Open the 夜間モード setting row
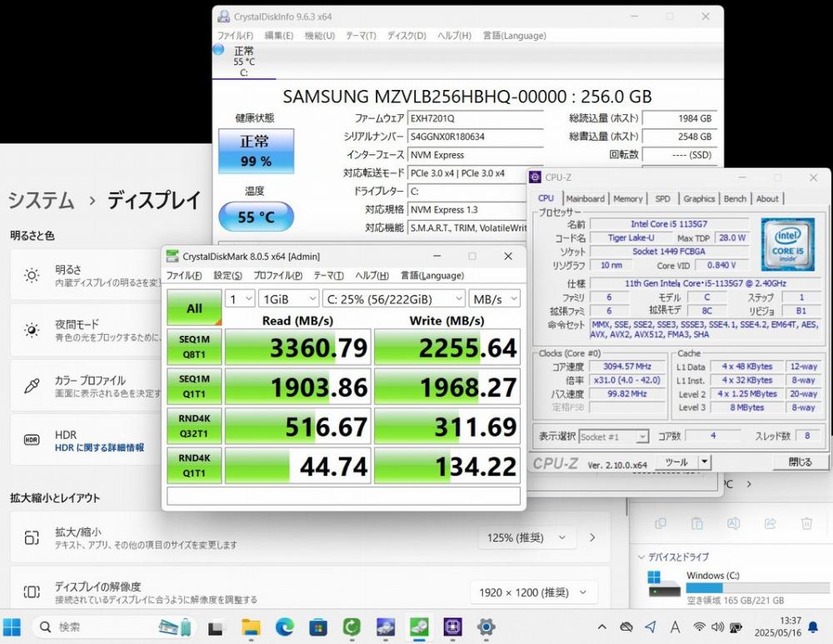 click(85, 330)
